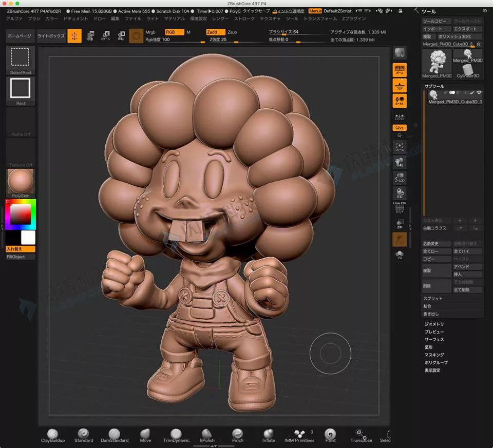
Task: Click the 移動 view icon on right shelf
Action: pyautogui.click(x=400, y=162)
